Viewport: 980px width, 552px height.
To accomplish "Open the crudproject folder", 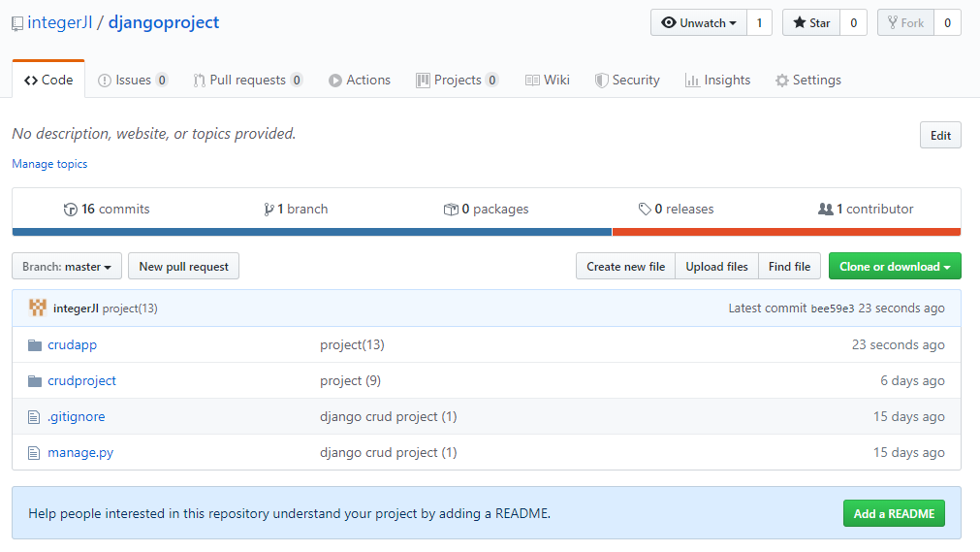I will (81, 380).
